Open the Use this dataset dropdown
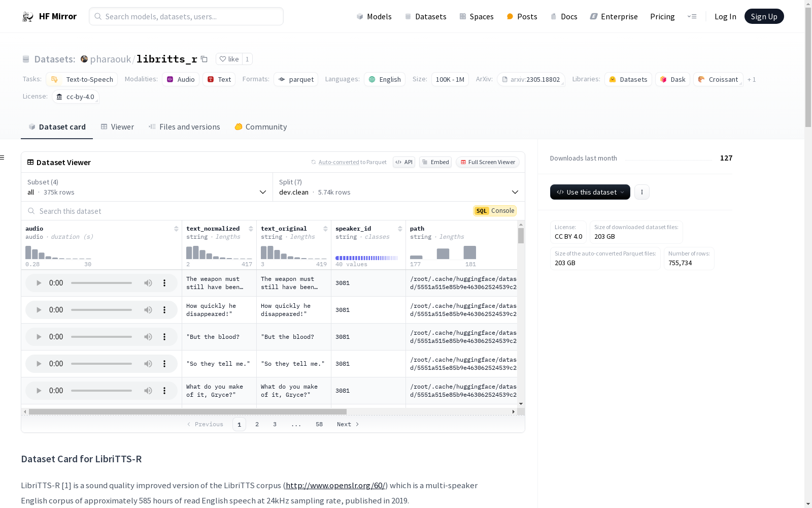The height and width of the screenshot is (508, 812). [590, 192]
